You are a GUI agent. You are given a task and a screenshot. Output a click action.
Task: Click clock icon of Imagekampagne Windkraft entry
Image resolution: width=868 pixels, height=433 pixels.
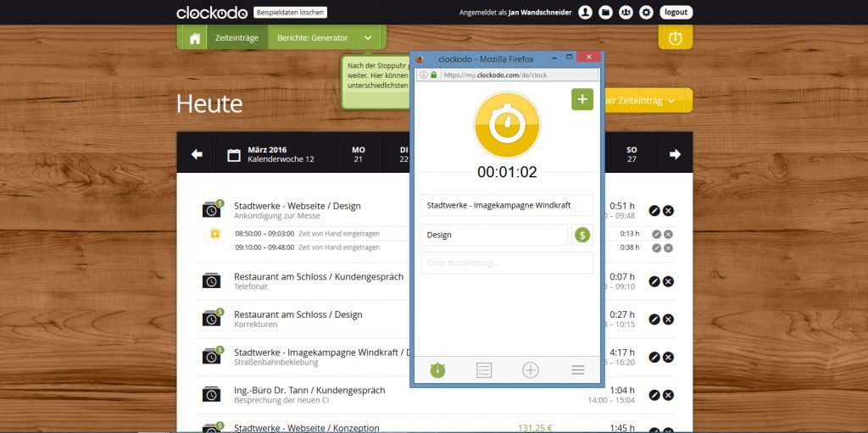point(212,356)
